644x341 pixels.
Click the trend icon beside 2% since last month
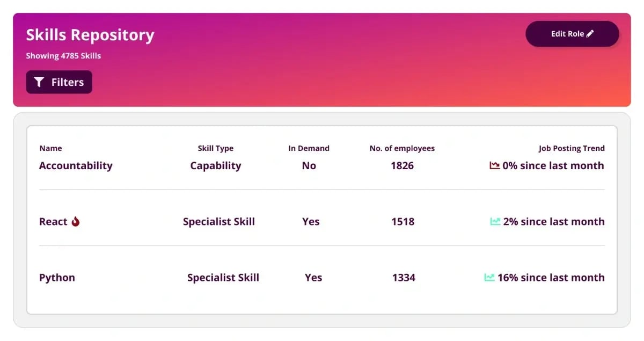click(x=495, y=221)
